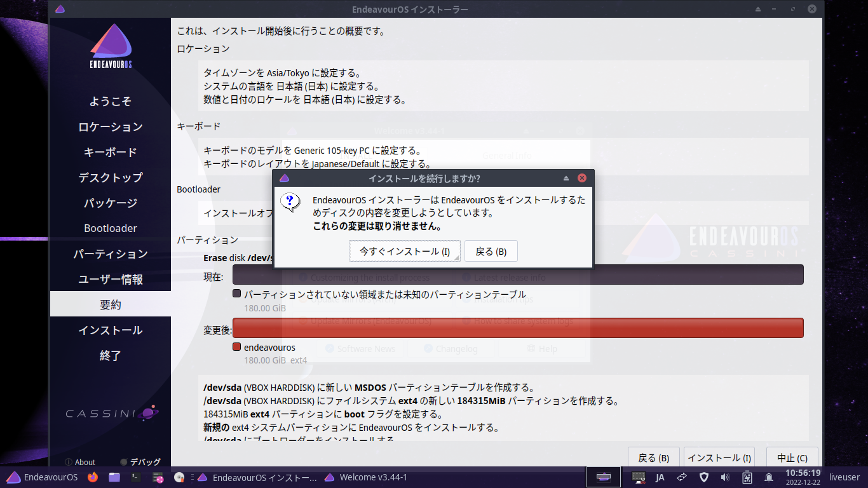The height and width of the screenshot is (488, 868).
Task: Click the 変更後 red partition bar
Action: coord(518,328)
